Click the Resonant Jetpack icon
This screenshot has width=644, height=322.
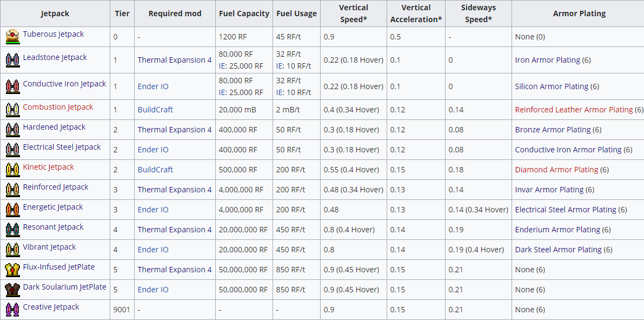(13, 229)
